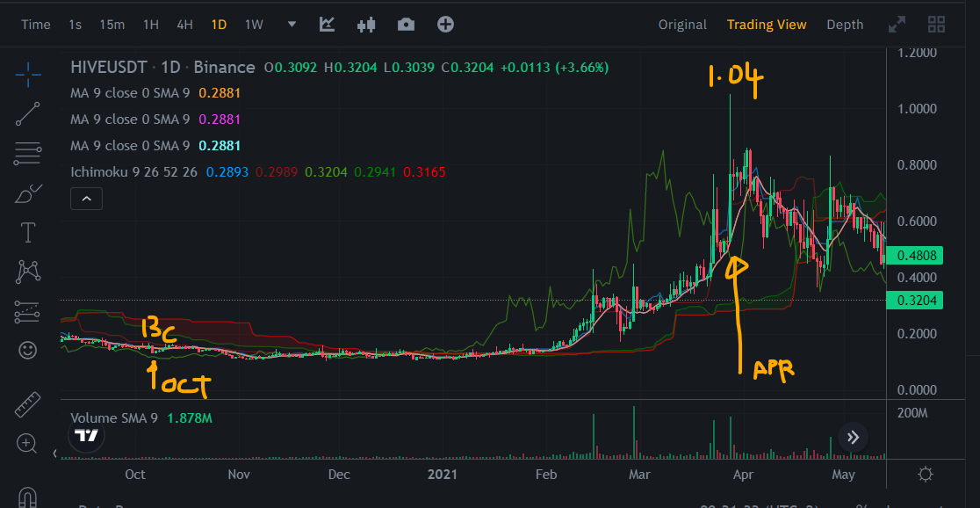980x508 pixels.
Task: Click the 0.3204 current price label
Action: pyautogui.click(x=915, y=301)
